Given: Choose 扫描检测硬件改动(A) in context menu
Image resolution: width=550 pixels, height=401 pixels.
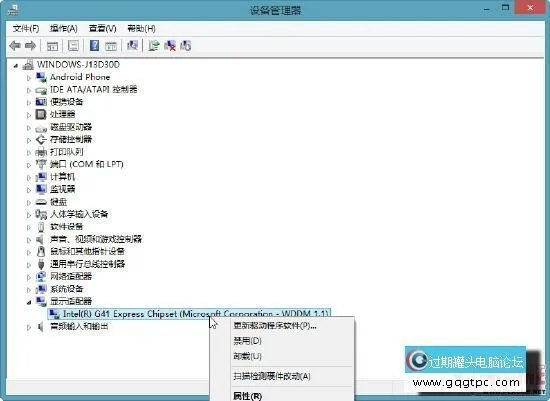Looking at the screenshot, I should (272, 376).
